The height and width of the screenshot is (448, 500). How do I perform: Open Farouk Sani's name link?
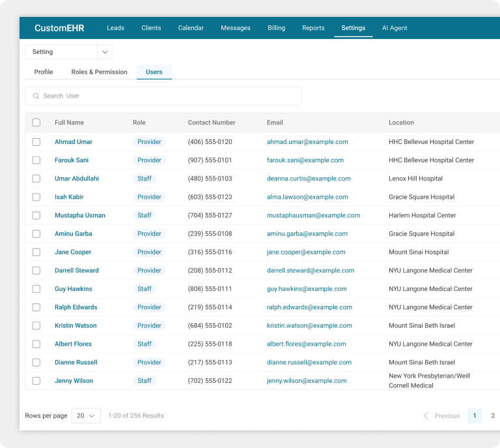[72, 160]
